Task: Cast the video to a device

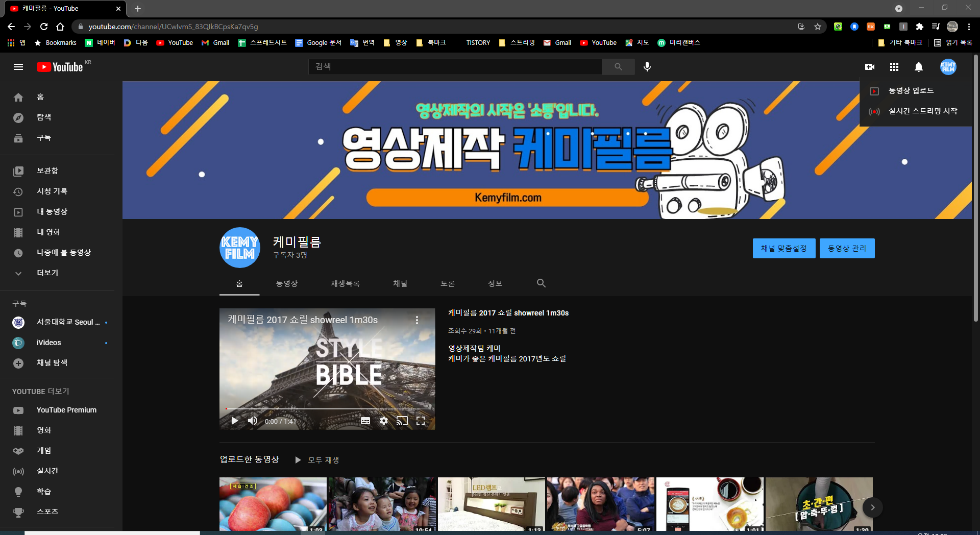Action: point(402,421)
